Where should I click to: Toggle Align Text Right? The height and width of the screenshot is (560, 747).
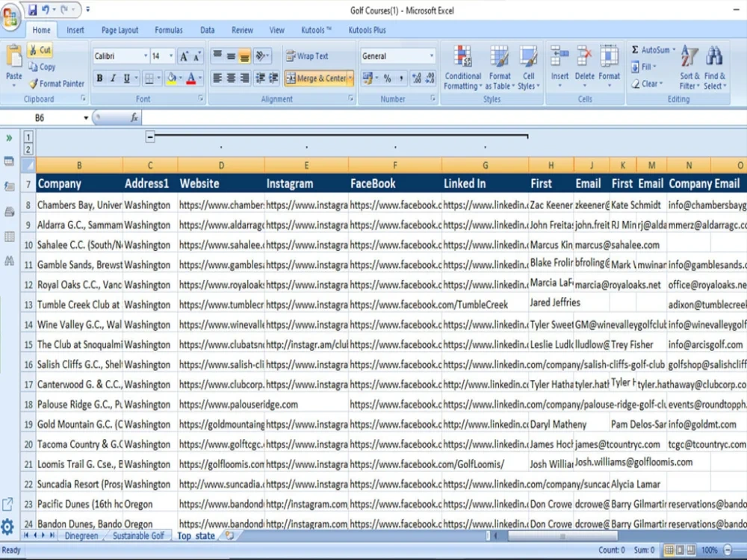(244, 78)
